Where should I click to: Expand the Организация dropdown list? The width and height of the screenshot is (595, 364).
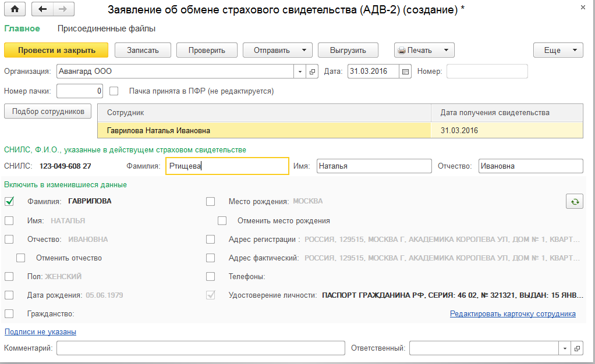coord(300,72)
